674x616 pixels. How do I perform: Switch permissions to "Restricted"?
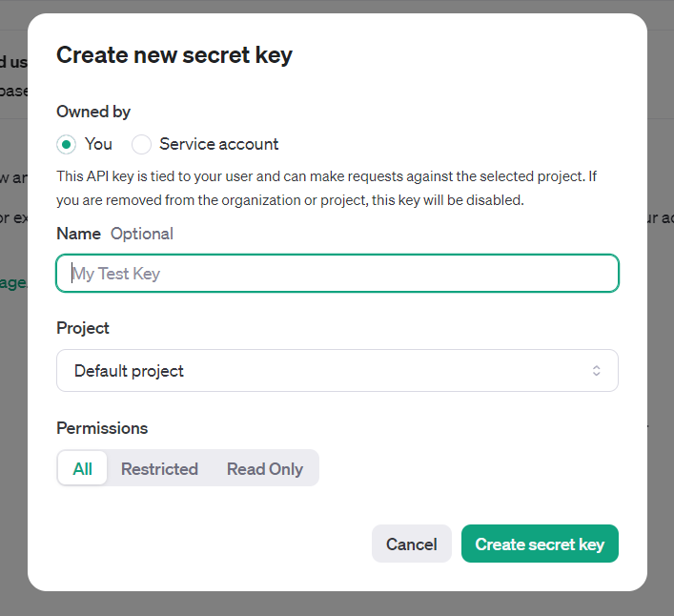pos(159,468)
